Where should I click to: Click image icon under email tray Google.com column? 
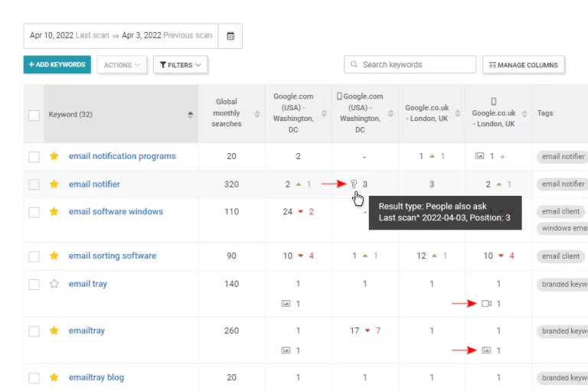point(286,304)
